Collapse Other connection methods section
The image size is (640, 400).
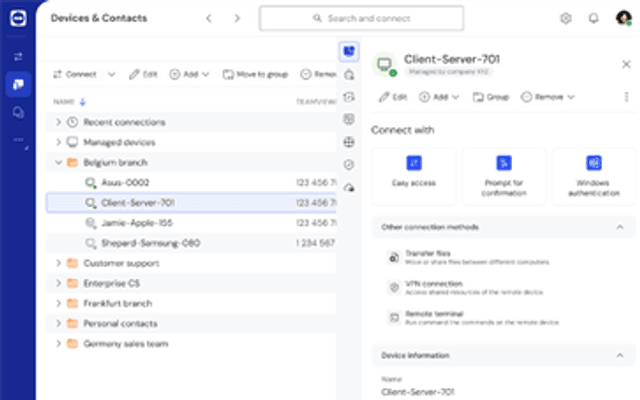pyautogui.click(x=620, y=227)
